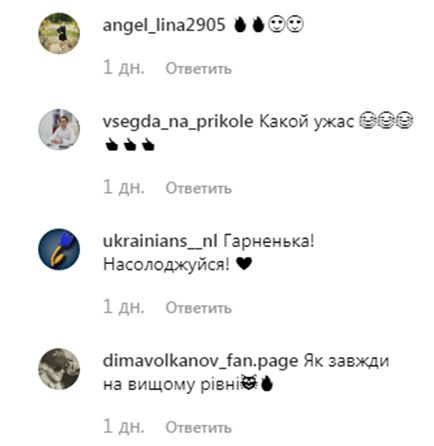Reply to dimavolkanov_fan.page via Ответить
434x446 pixels.
click(x=198, y=427)
